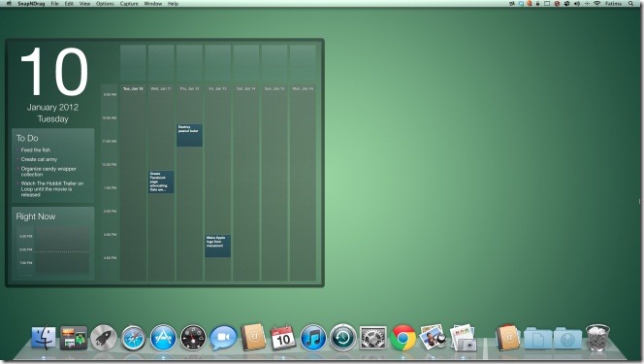Expand the Downloads stack in dock
The height and width of the screenshot is (364, 644).
pos(567,338)
